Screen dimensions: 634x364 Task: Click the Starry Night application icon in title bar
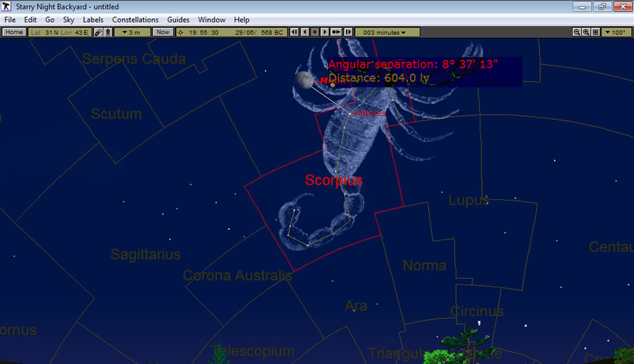(6, 6)
